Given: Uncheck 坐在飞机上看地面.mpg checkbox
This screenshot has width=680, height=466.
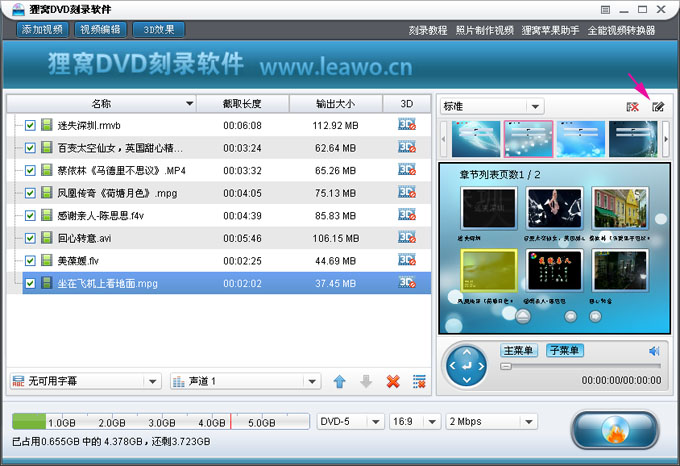Looking at the screenshot, I should point(30,284).
